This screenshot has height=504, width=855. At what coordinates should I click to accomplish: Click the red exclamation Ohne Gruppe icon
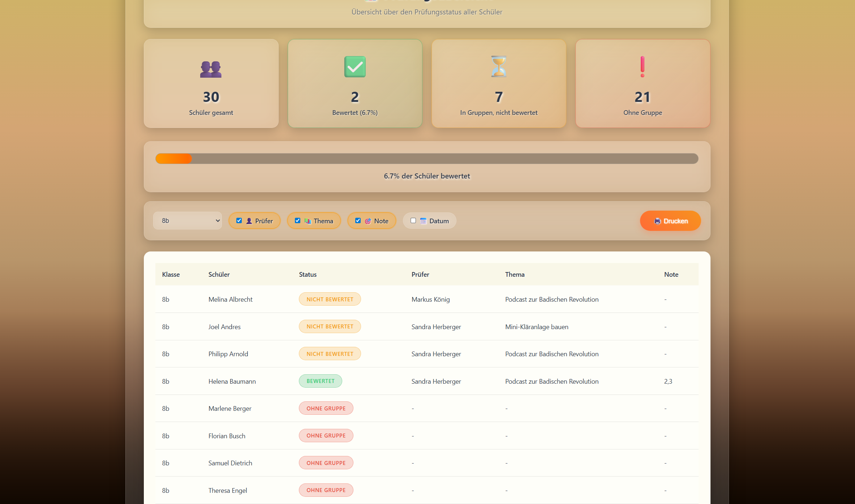[642, 66]
